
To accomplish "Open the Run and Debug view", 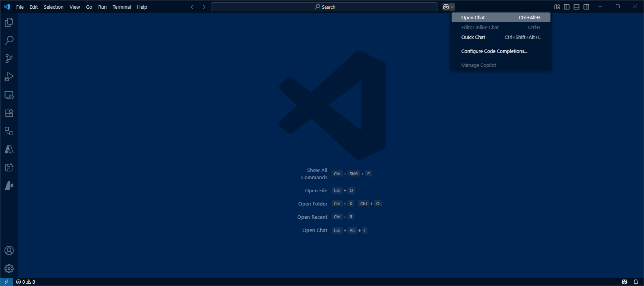I will (9, 77).
